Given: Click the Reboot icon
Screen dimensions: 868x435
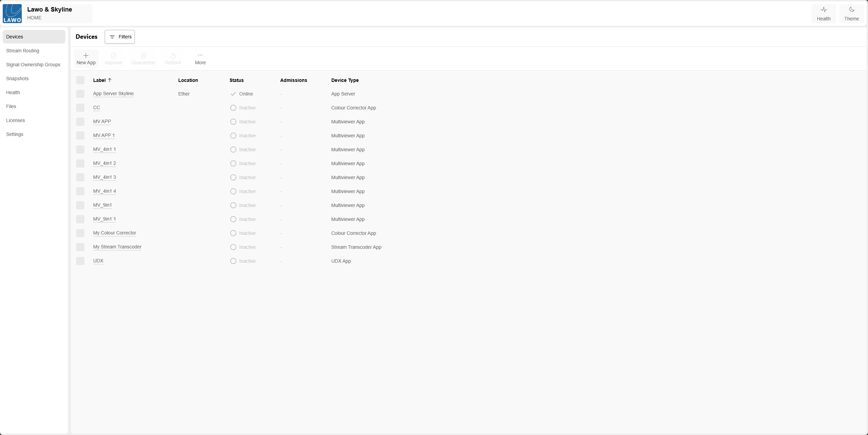Looking at the screenshot, I should tap(173, 56).
